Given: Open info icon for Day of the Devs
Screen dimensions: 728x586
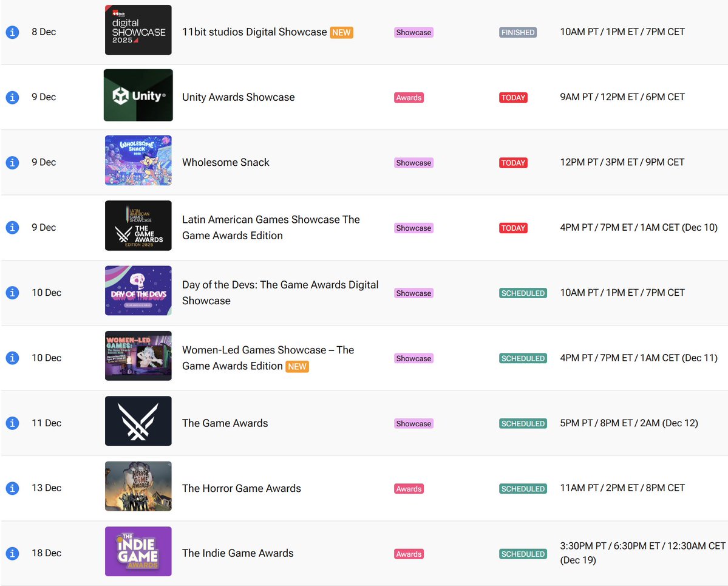Looking at the screenshot, I should click(12, 293).
